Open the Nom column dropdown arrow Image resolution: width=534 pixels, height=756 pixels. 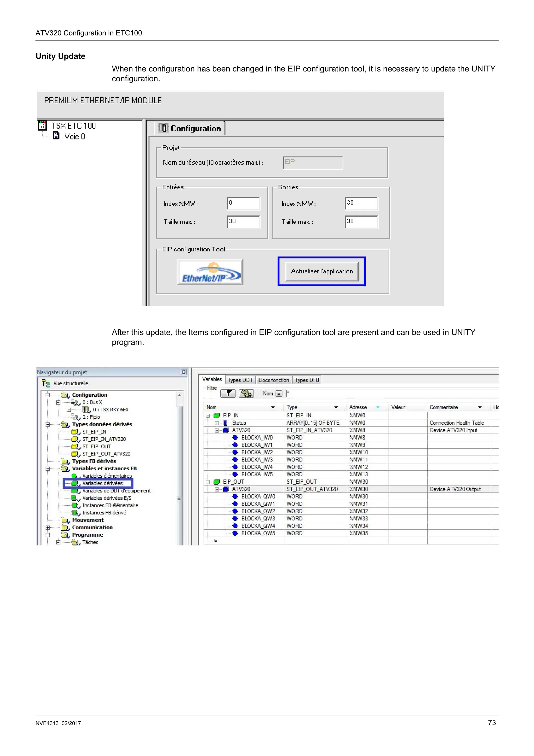point(273,408)
